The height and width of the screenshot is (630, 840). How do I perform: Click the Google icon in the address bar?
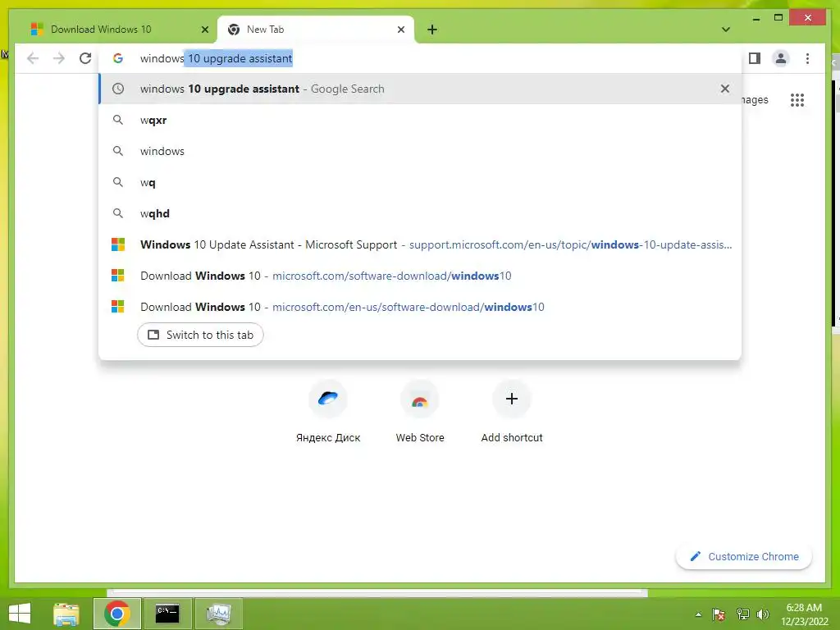click(118, 58)
